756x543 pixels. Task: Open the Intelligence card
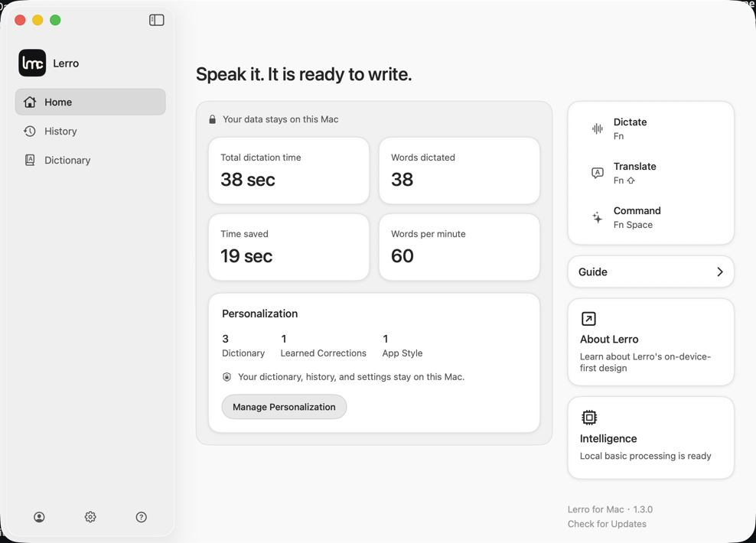651,437
